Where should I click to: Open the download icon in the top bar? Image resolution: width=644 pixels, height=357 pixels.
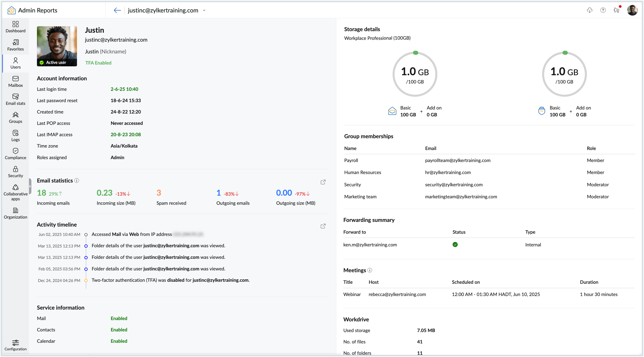coord(589,10)
